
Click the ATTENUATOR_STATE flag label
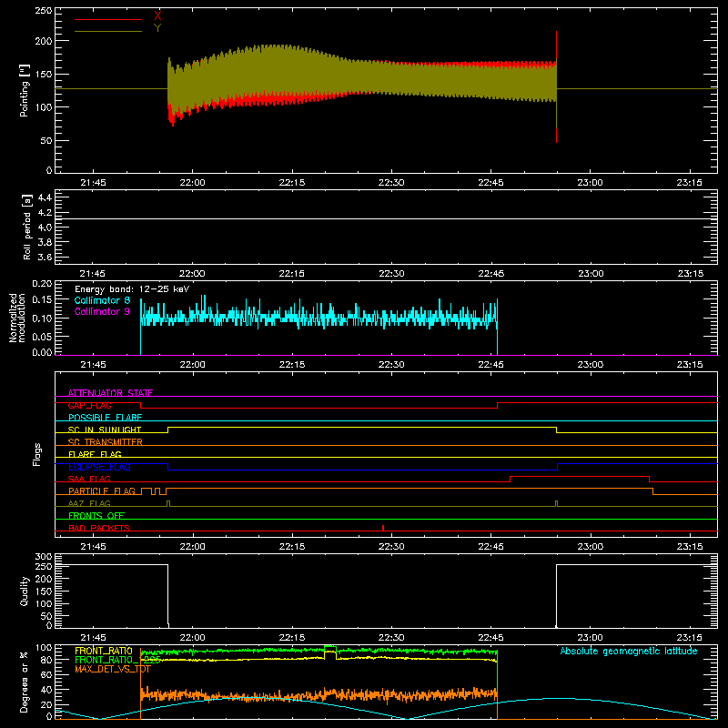pyautogui.click(x=110, y=393)
